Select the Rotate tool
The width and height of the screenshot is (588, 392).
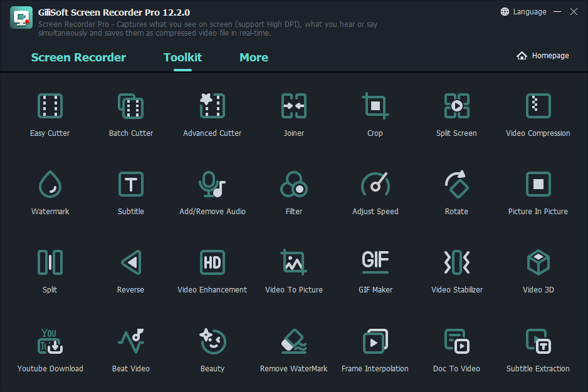click(456, 191)
